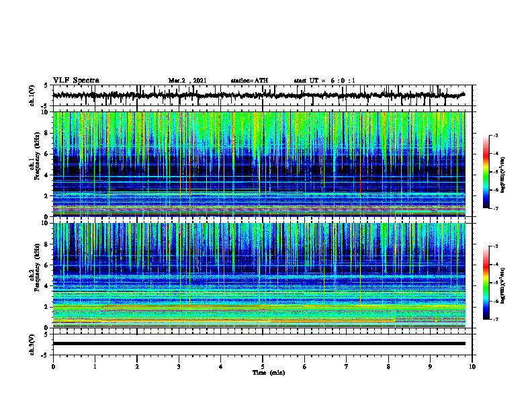Click the "-5" tick on ch.3(V) axis
The height and width of the screenshot is (411, 532).
(45, 355)
